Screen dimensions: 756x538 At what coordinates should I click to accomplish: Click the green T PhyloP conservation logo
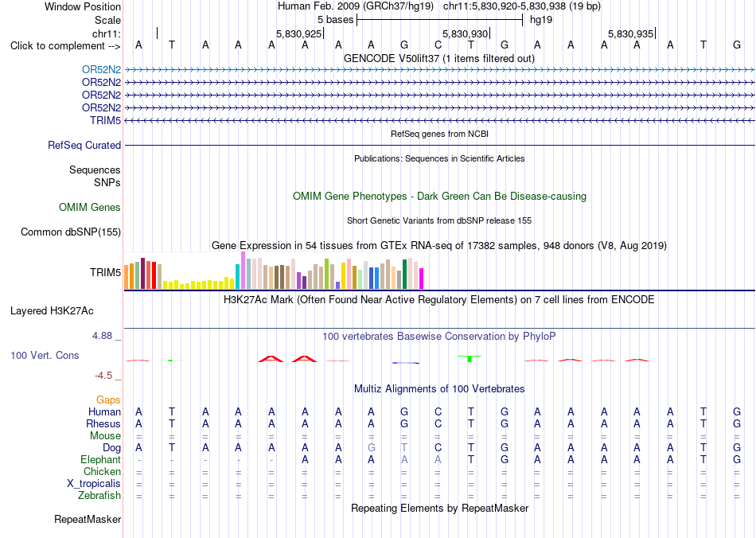(470, 359)
